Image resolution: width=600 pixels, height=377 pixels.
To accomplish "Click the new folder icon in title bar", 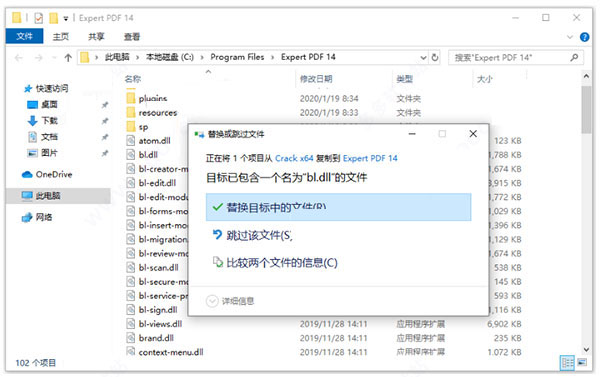I will (x=54, y=18).
